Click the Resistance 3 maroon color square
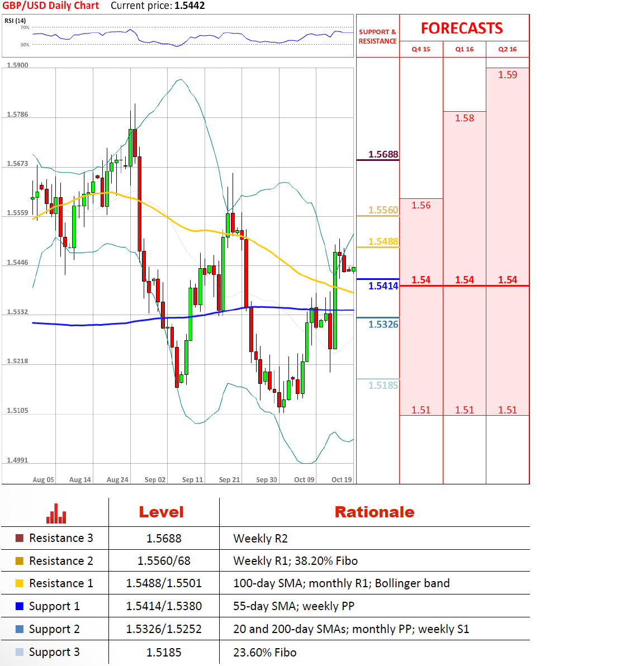The height and width of the screenshot is (666, 644). pos(19,538)
